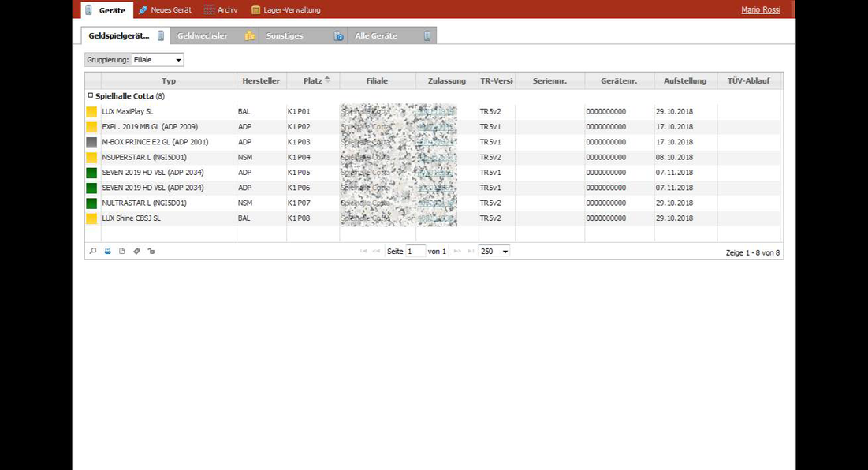Click the yellow status square for NSUPERSTAR L
Screen dimensions: 868x470
coord(91,158)
